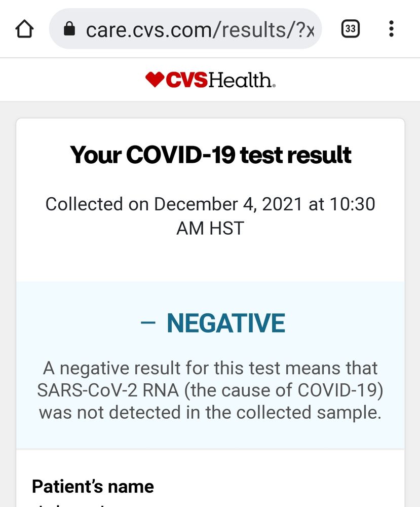Click the 10:30 collection time
Screen dimensions: 420x507
pyautogui.click(x=353, y=204)
